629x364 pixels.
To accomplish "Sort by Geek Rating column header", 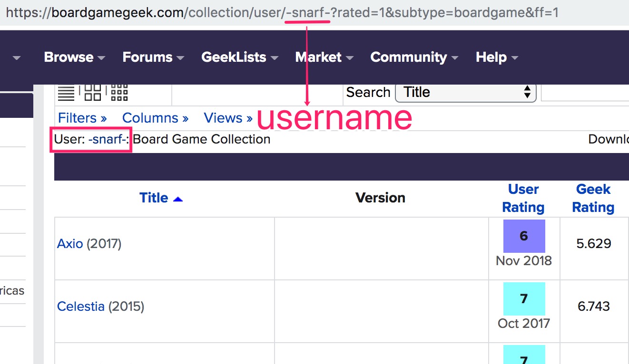I will click(593, 198).
